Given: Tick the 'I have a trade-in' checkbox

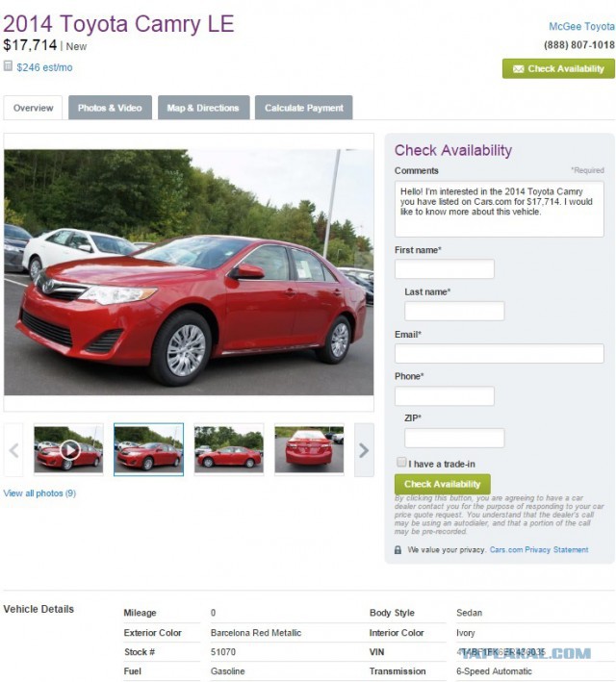Looking at the screenshot, I should point(401,462).
